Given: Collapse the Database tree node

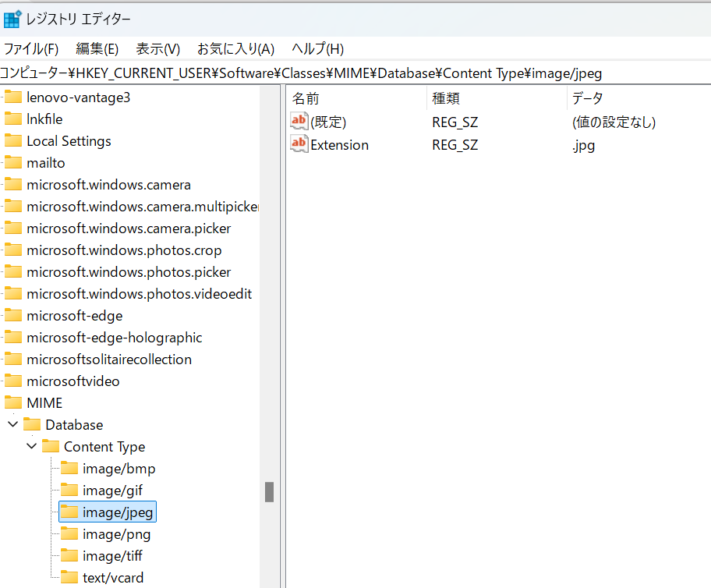Looking at the screenshot, I should (x=13, y=424).
